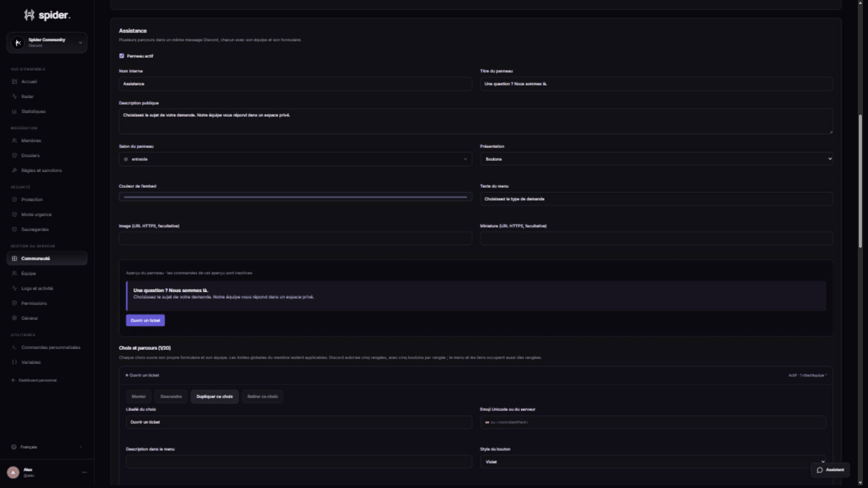
Task: Go to Dashboard personnel
Action: pos(34,380)
